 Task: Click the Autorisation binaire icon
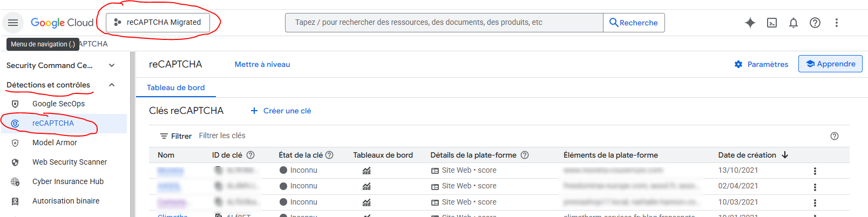click(15, 201)
